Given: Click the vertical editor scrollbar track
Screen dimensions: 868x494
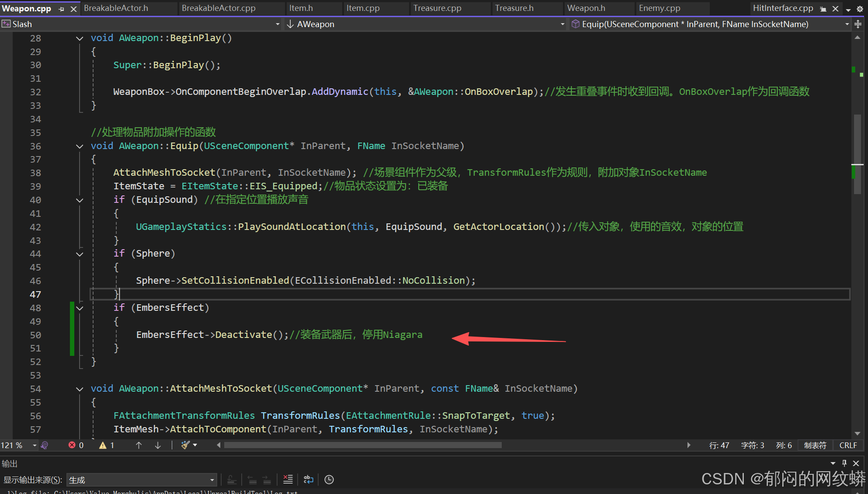Looking at the screenshot, I should [x=858, y=306].
